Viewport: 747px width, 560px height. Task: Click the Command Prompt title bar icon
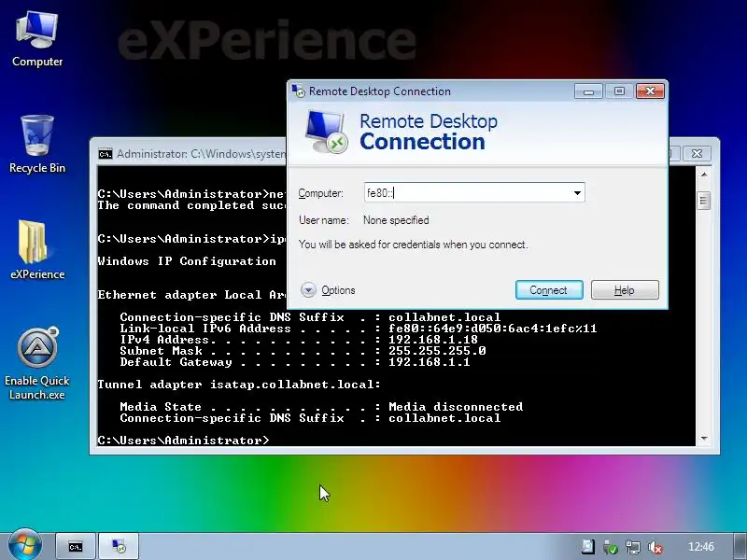click(106, 154)
